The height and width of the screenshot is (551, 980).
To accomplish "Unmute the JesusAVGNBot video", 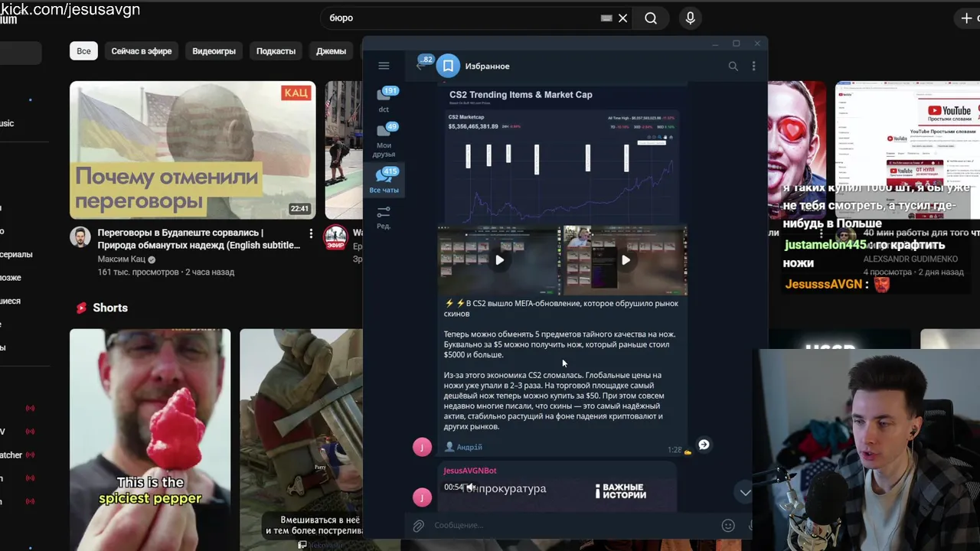I will tap(470, 487).
